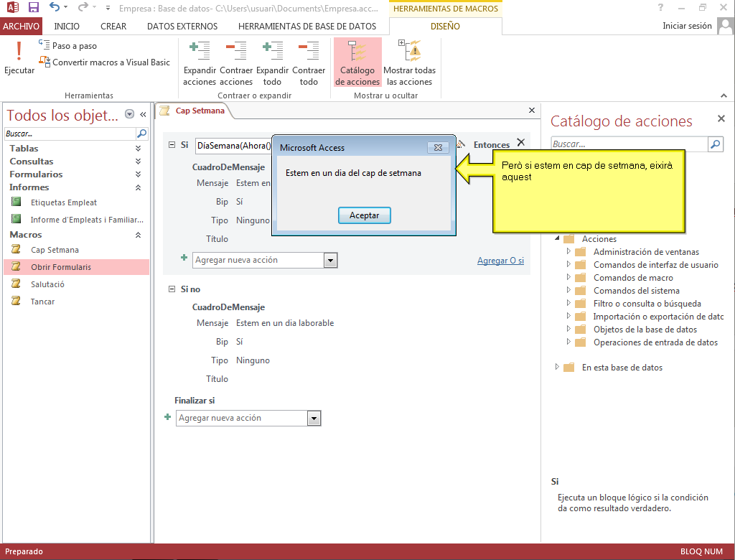Select the DISEÑO tab
The width and height of the screenshot is (735, 560).
click(445, 27)
